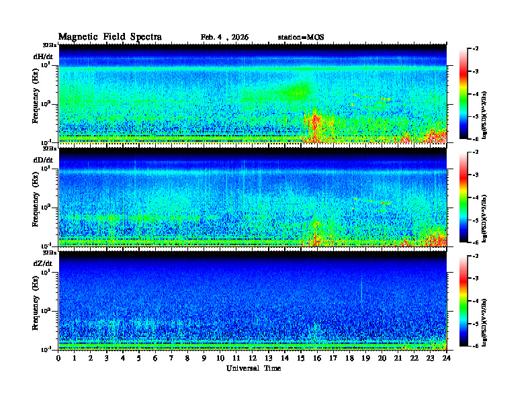Click the hour 21 tick label

(x=398, y=359)
